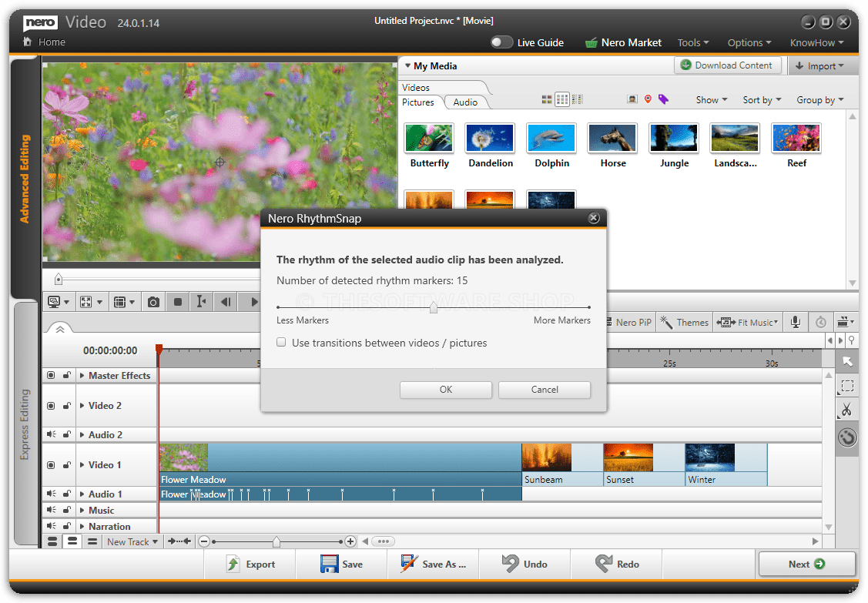Open the Tools menu
The image size is (868, 603).
coord(693,42)
